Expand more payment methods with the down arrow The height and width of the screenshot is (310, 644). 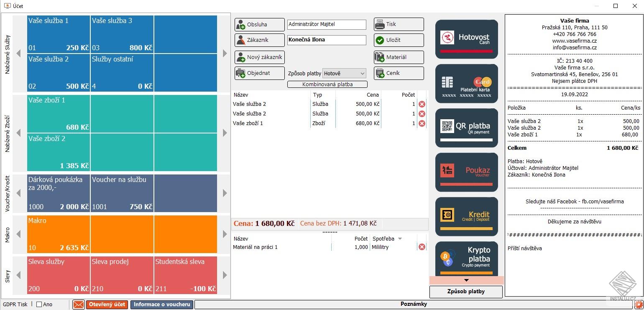click(x=467, y=280)
